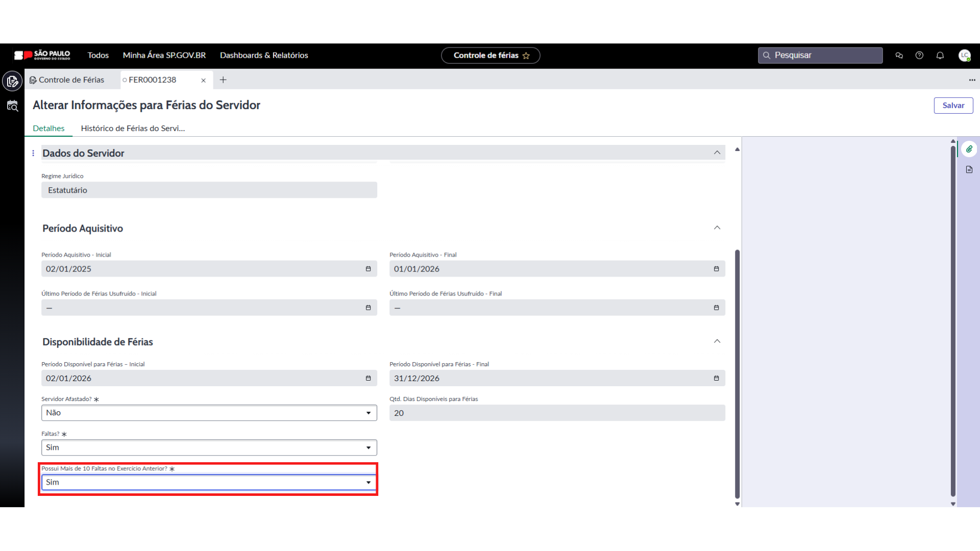Open the Servidor Afastado dropdown
This screenshot has width=980, height=551.
coord(209,413)
